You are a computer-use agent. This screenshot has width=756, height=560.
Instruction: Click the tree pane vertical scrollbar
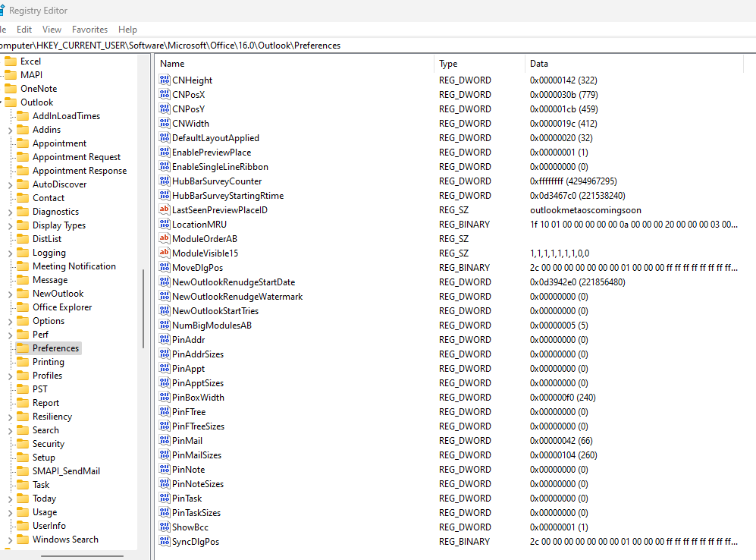coord(143,309)
